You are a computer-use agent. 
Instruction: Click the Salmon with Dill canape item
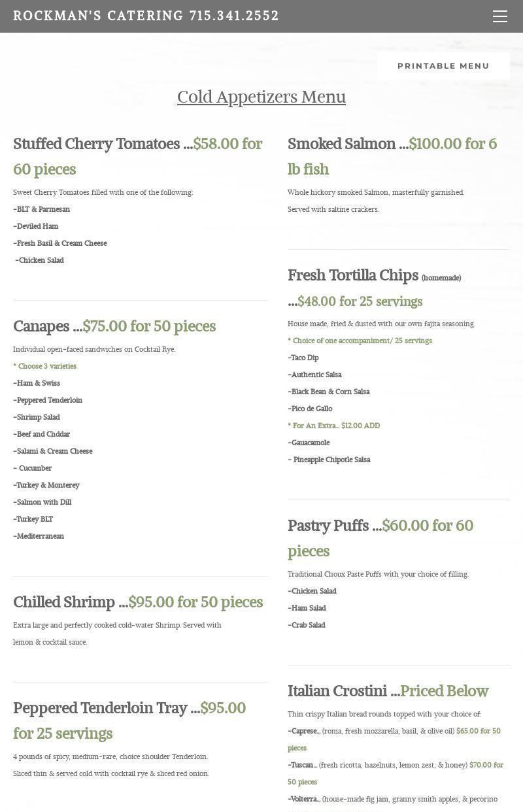click(43, 502)
